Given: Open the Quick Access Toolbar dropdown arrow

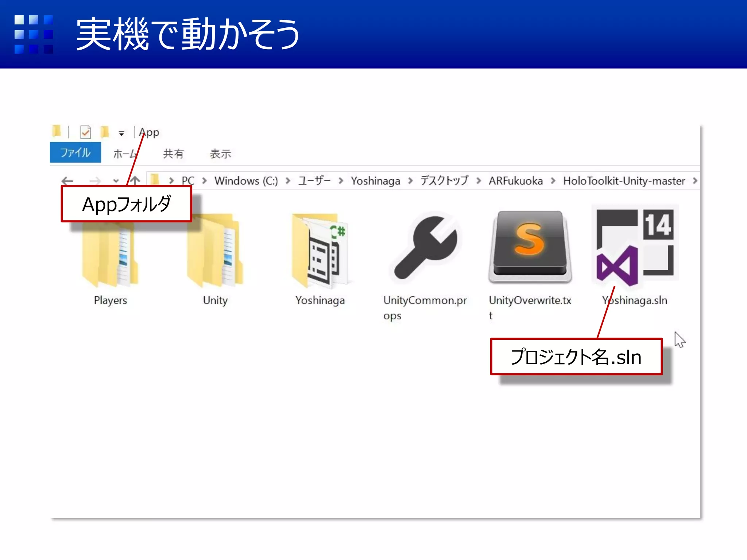Looking at the screenshot, I should (121, 133).
